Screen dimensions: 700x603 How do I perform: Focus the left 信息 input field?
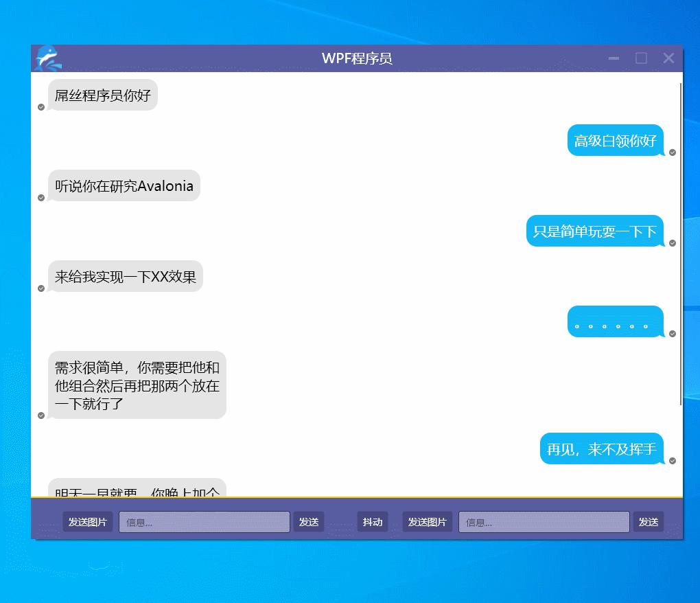205,522
